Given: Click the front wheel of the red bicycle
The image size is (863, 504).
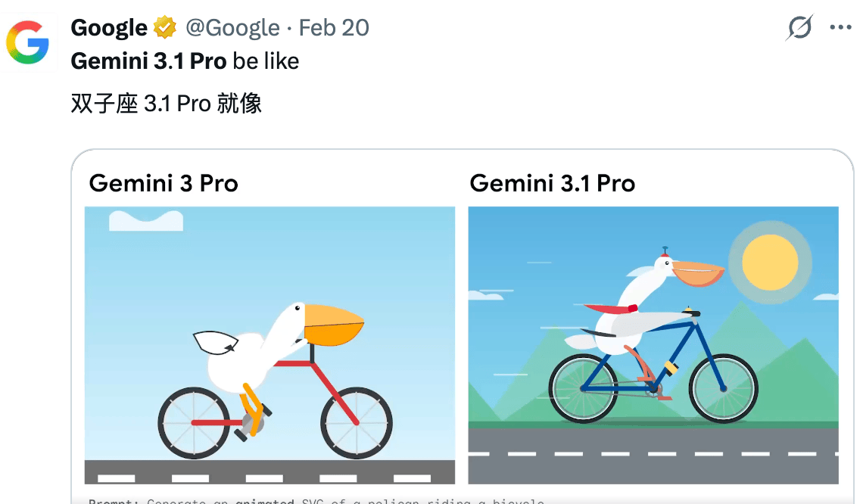Looking at the screenshot, I should pyautogui.click(x=357, y=422).
